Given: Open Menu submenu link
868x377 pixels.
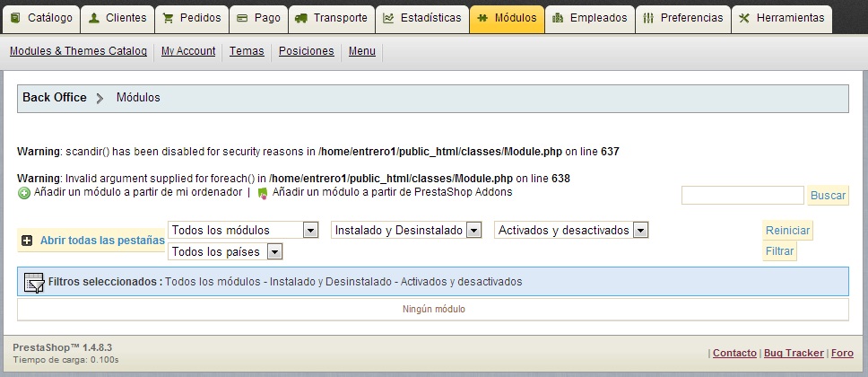Looking at the screenshot, I should [362, 51].
